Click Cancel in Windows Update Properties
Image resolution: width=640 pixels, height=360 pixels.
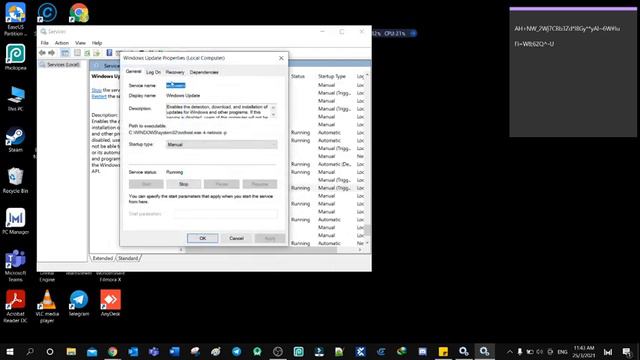[236, 238]
